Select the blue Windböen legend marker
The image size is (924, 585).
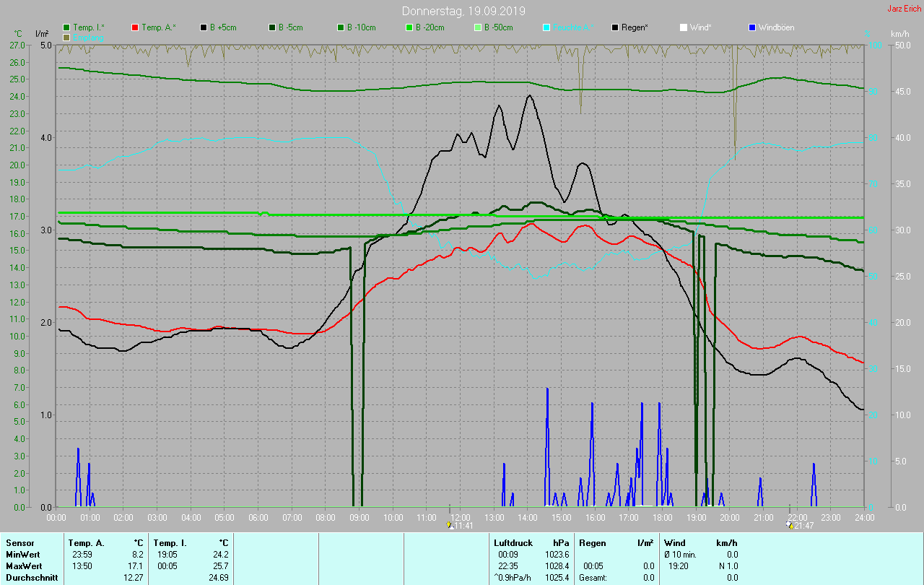(x=752, y=27)
